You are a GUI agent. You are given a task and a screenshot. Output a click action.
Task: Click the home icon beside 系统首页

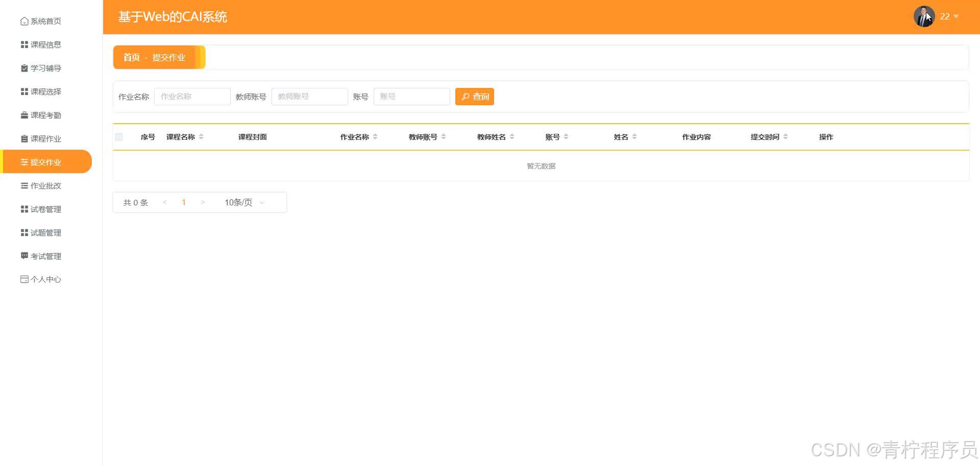pyautogui.click(x=24, y=21)
